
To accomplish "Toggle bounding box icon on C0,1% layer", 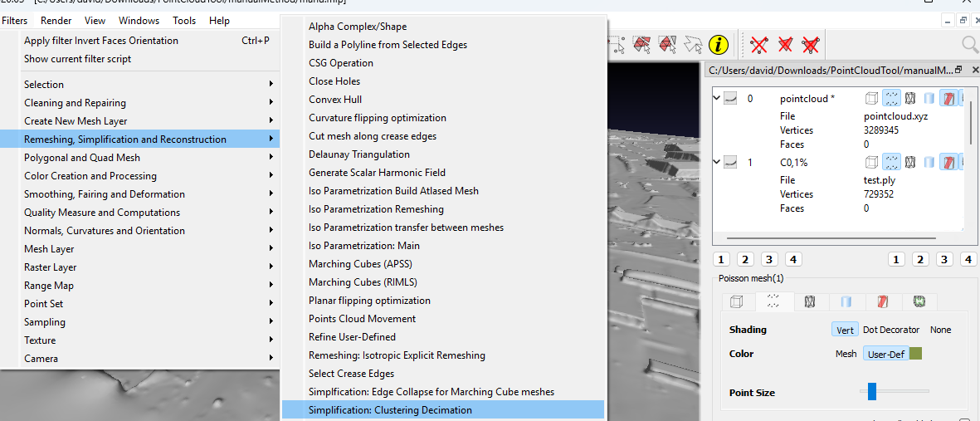I will 872,163.
